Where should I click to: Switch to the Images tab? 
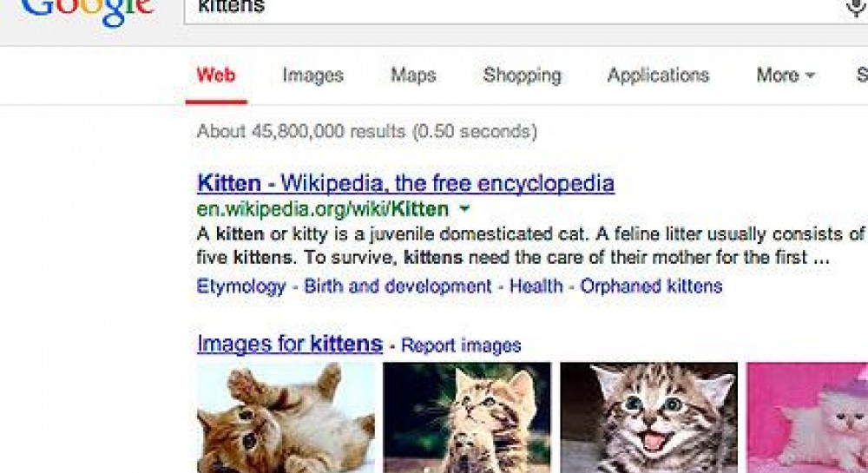tap(312, 76)
